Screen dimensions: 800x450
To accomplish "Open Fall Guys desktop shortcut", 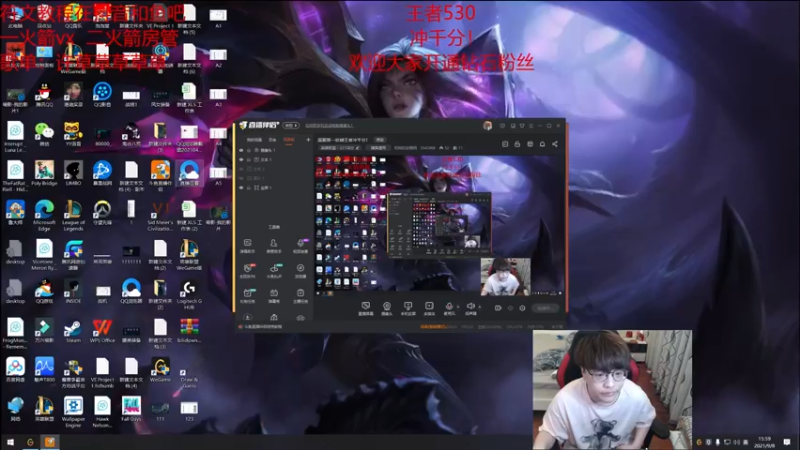I will coord(131,410).
